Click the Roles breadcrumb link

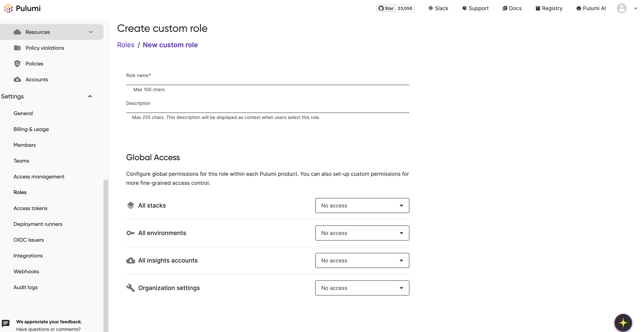pos(126,45)
